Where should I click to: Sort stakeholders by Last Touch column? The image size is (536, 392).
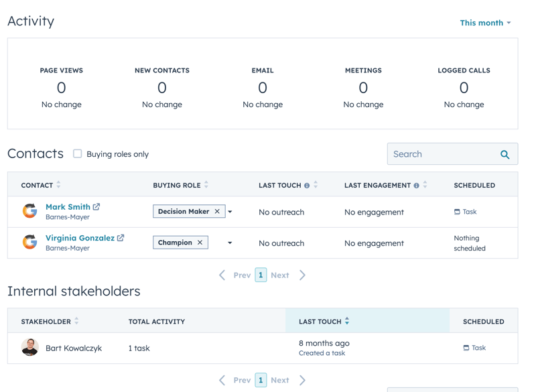pyautogui.click(x=347, y=322)
